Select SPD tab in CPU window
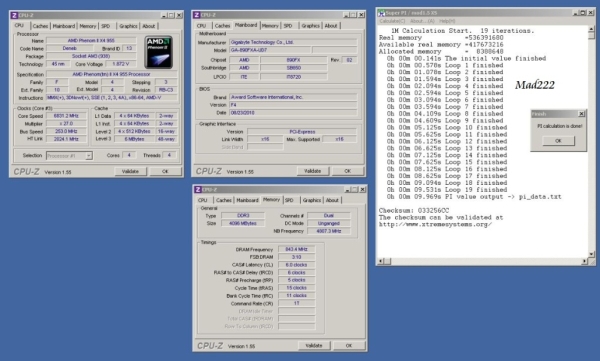This screenshot has height=361, width=600. (x=106, y=26)
